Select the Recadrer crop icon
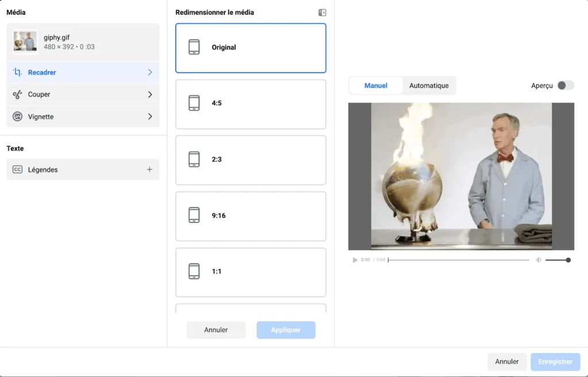The width and height of the screenshot is (588, 377). point(17,72)
